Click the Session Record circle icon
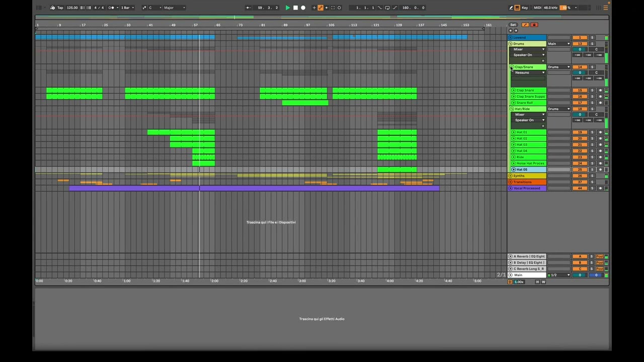This screenshot has height=362, width=644. (339, 8)
